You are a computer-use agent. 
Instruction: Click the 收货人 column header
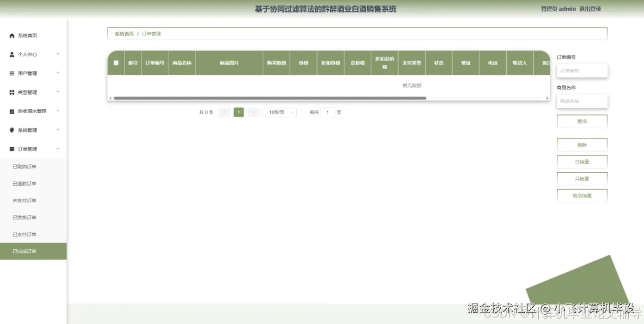[520, 63]
